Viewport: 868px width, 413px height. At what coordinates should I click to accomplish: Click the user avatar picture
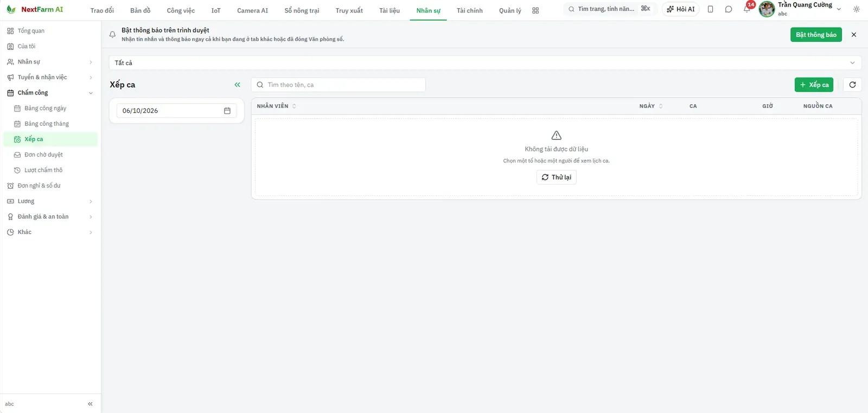(x=767, y=9)
